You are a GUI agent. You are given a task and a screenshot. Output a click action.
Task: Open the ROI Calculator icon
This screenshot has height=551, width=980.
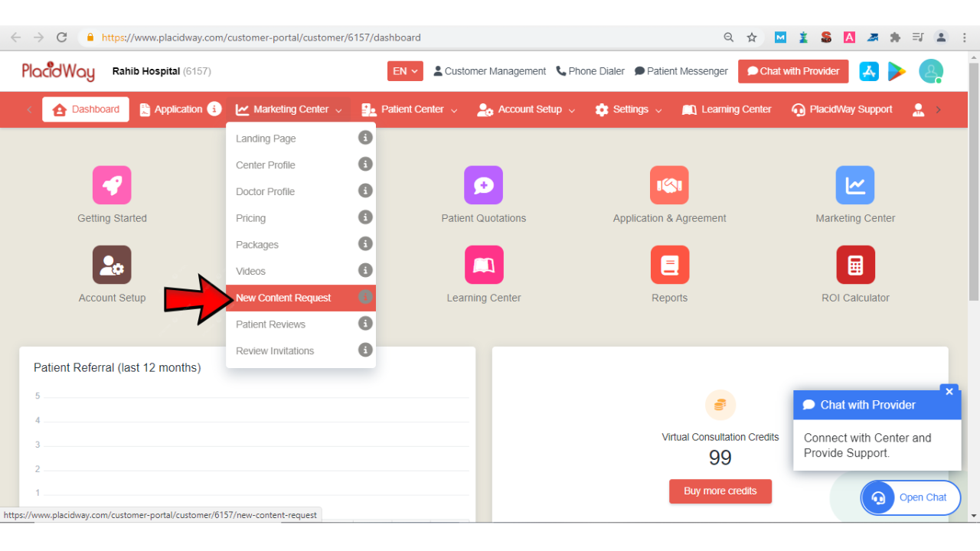click(855, 265)
